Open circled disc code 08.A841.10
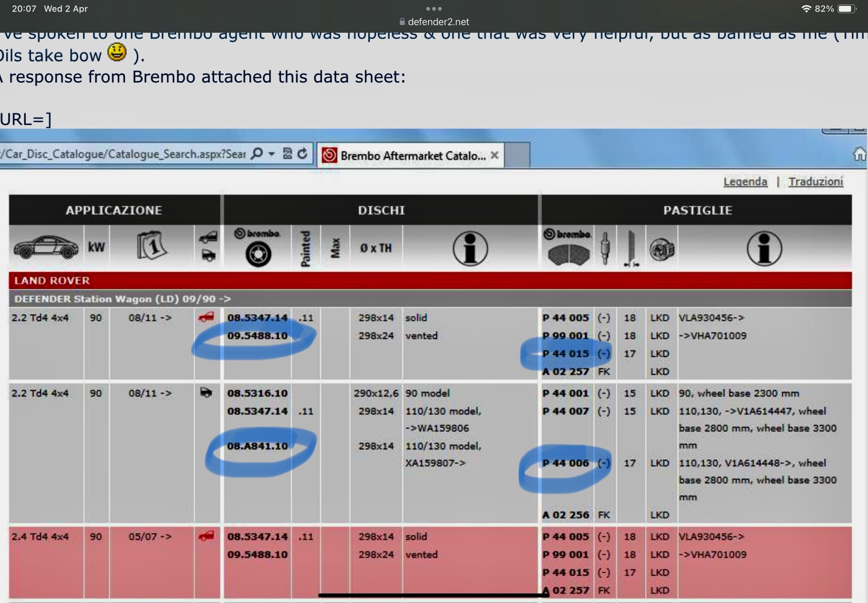The width and height of the screenshot is (868, 603). [257, 446]
